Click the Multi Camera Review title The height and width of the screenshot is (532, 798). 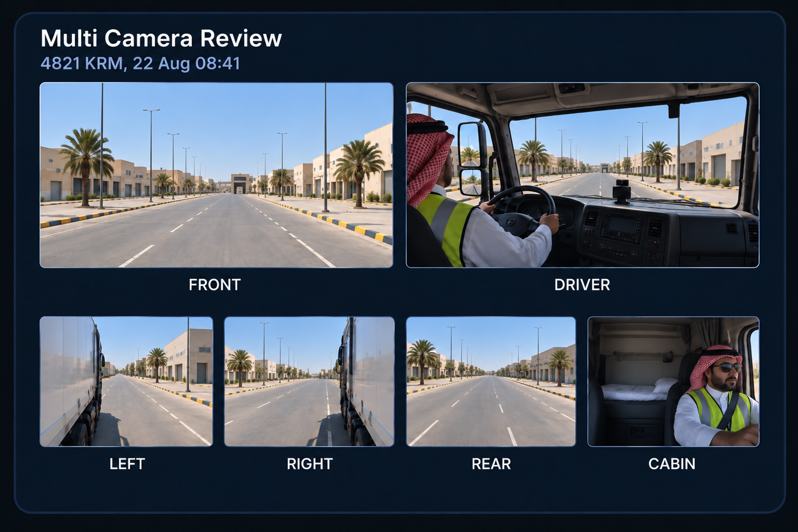pyautogui.click(x=161, y=38)
